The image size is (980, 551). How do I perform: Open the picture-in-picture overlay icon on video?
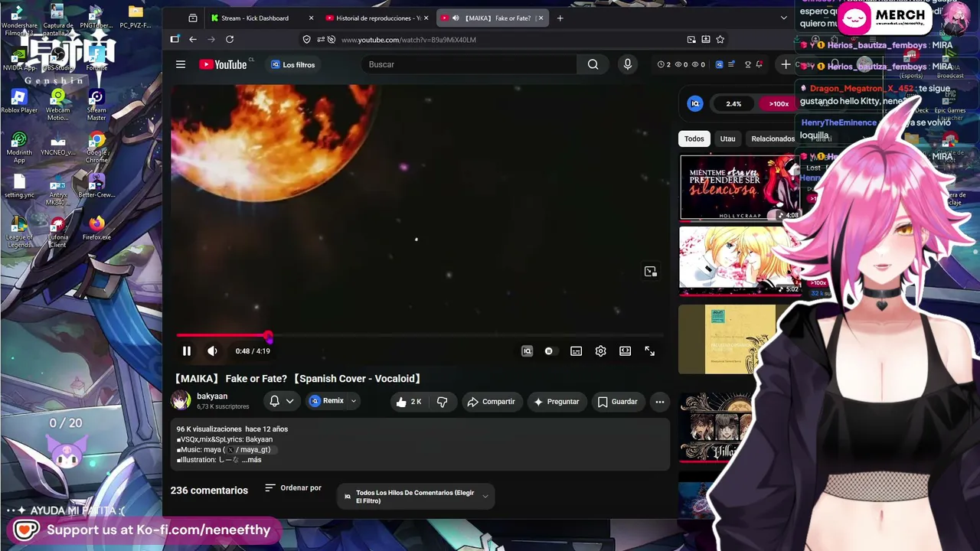coord(650,272)
